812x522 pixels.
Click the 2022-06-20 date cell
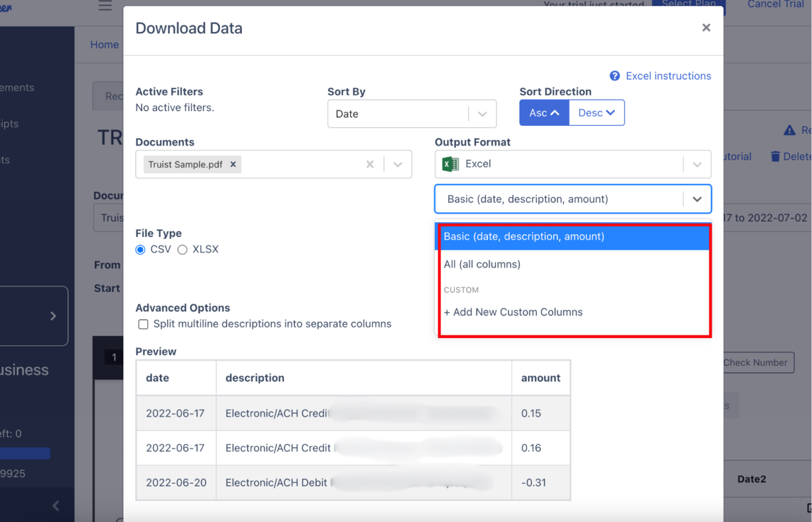point(176,482)
